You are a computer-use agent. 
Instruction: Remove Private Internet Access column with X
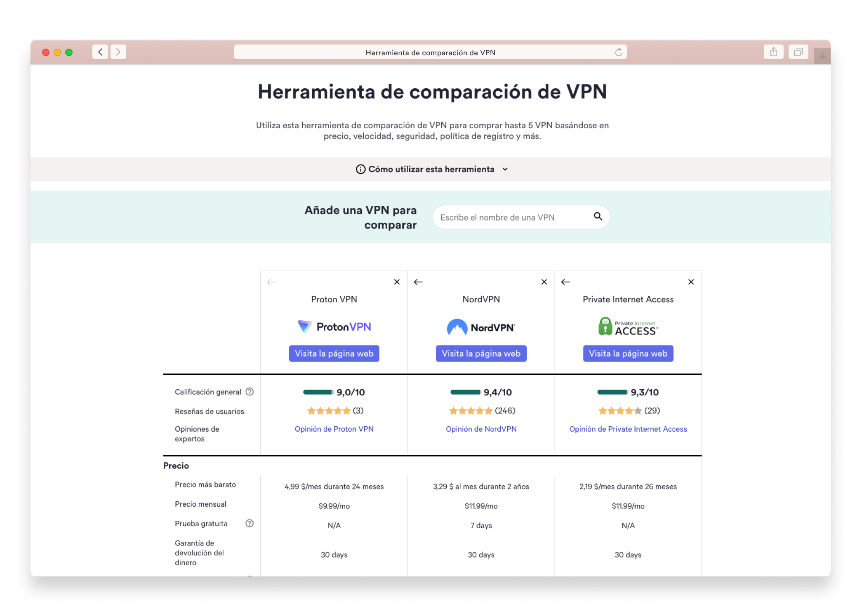(691, 282)
